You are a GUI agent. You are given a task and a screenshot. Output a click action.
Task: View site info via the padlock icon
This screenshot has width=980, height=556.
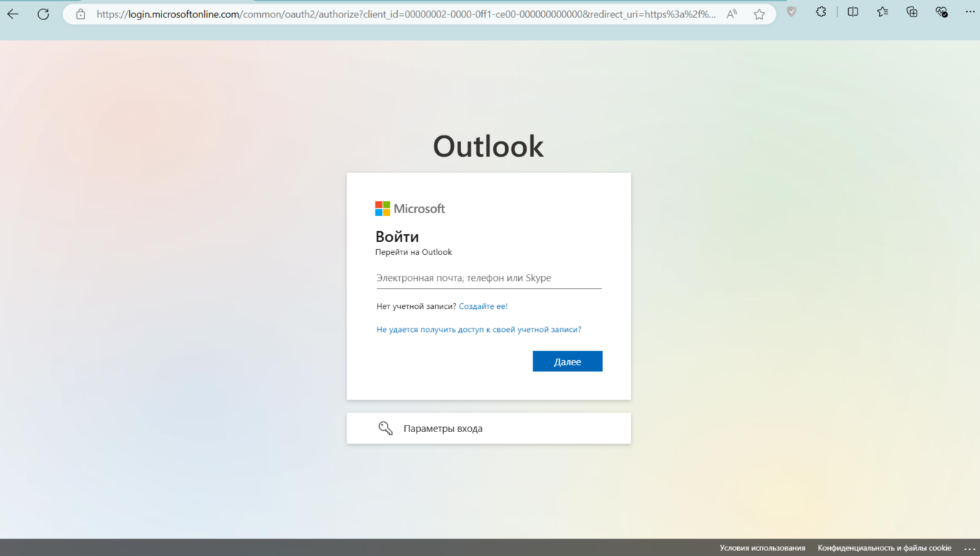[81, 14]
